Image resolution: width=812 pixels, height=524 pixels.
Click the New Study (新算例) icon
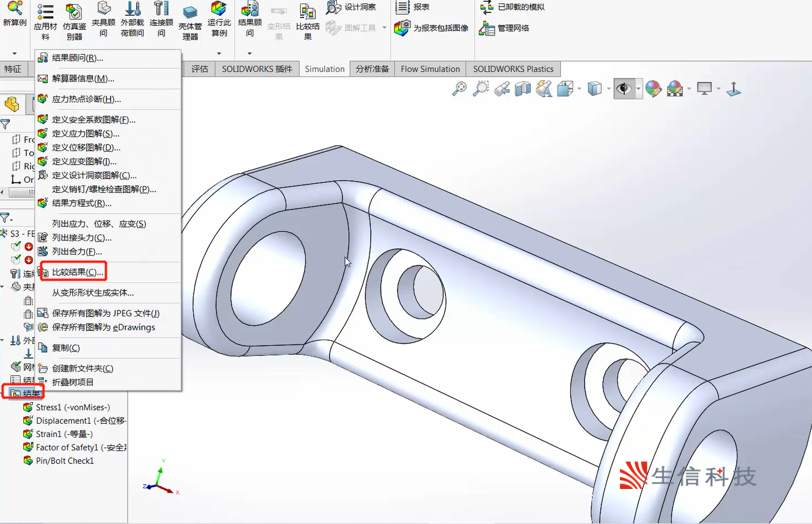(x=15, y=8)
